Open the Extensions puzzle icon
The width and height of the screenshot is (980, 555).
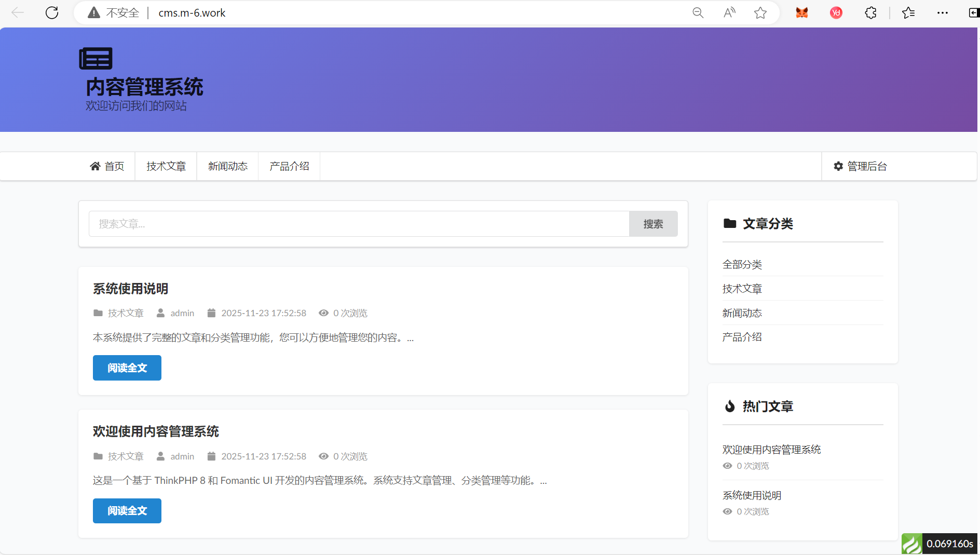click(x=870, y=12)
